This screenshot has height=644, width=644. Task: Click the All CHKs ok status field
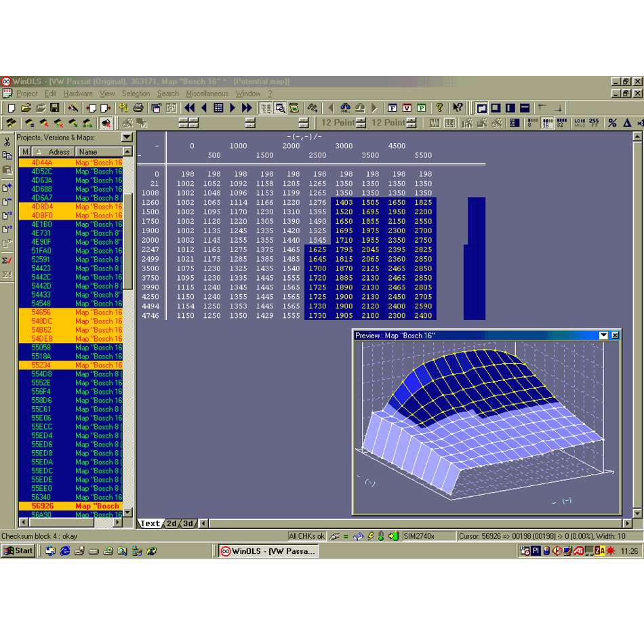click(306, 536)
